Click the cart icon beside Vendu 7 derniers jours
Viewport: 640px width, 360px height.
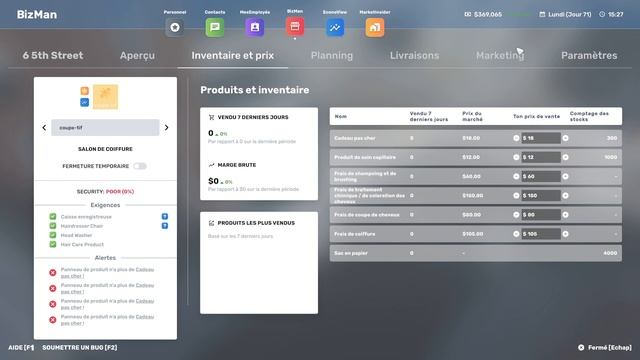(x=211, y=117)
